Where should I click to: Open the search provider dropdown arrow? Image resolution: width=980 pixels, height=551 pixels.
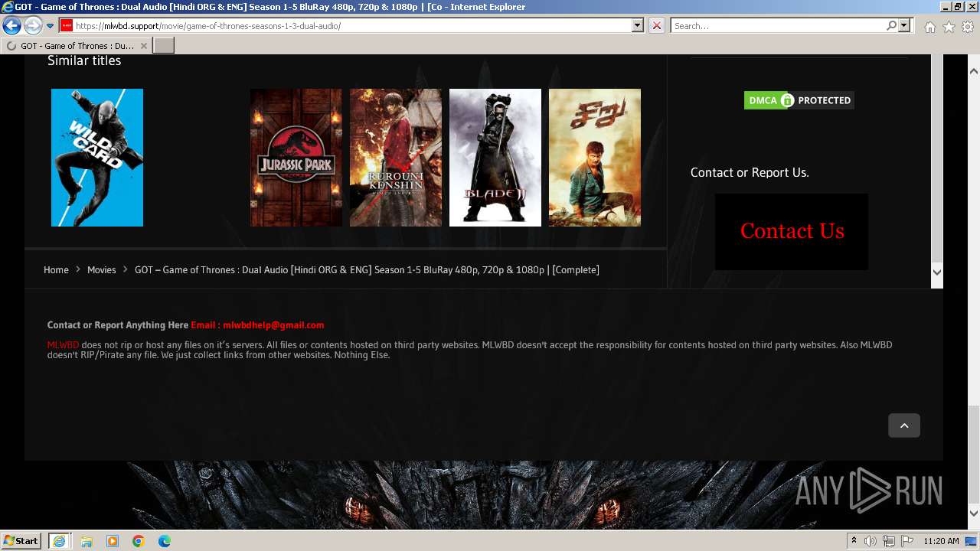click(904, 25)
